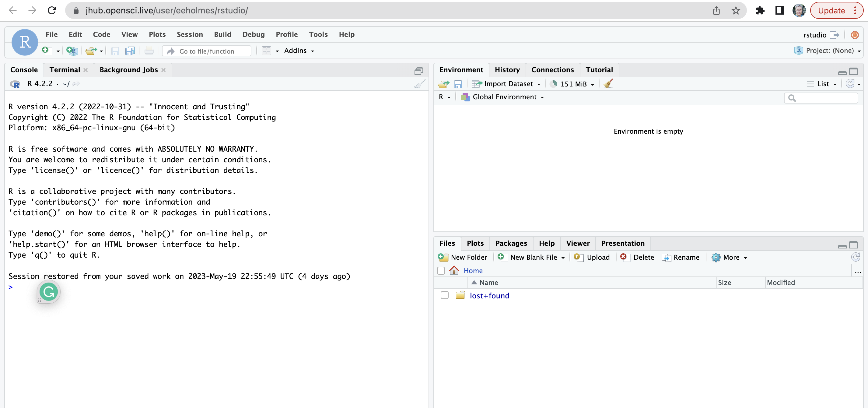Click the Environment search field
The height and width of the screenshot is (408, 868).
click(x=821, y=98)
